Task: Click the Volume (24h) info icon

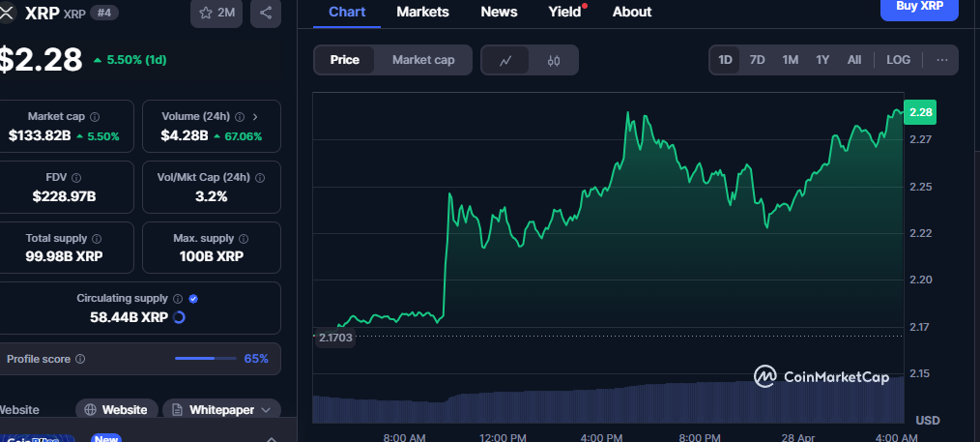Action: click(240, 117)
